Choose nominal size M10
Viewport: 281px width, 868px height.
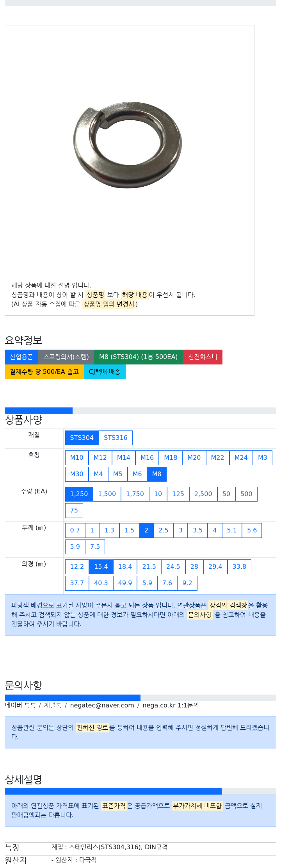click(x=77, y=458)
